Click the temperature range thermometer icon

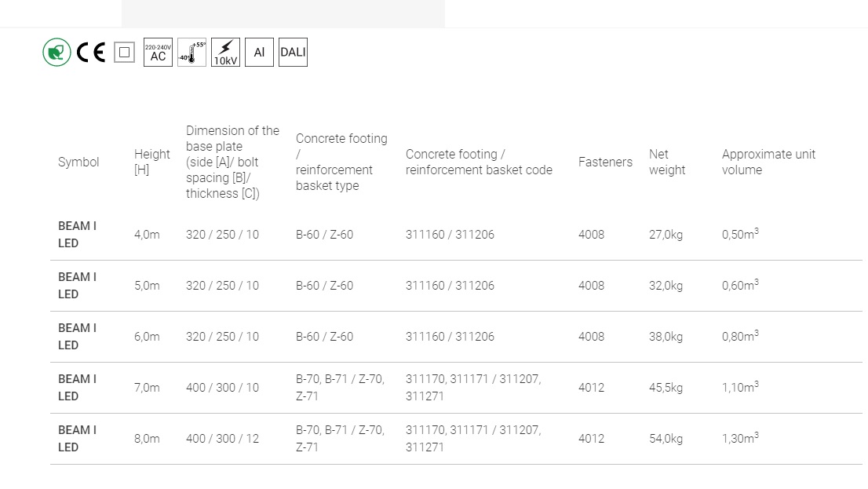pyautogui.click(x=191, y=53)
